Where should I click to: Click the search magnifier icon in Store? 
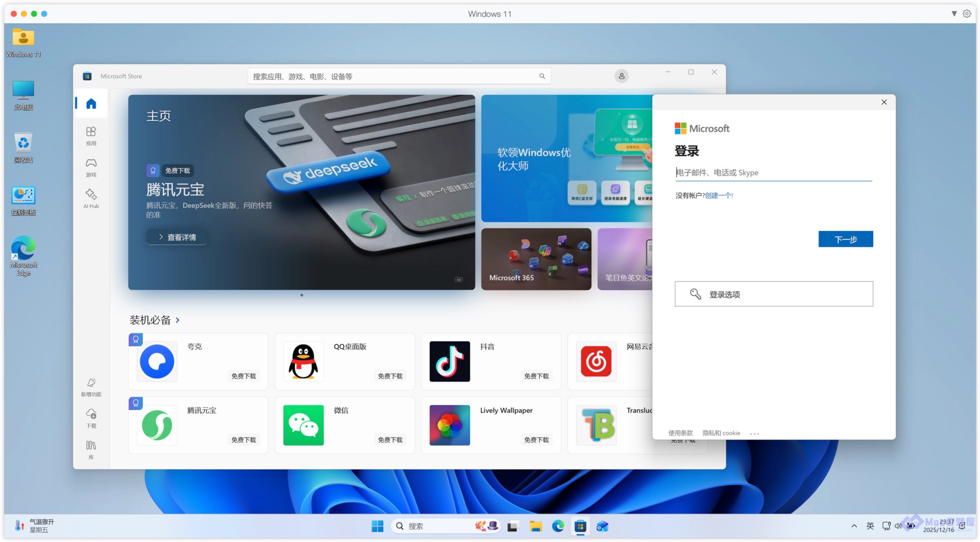tap(542, 76)
